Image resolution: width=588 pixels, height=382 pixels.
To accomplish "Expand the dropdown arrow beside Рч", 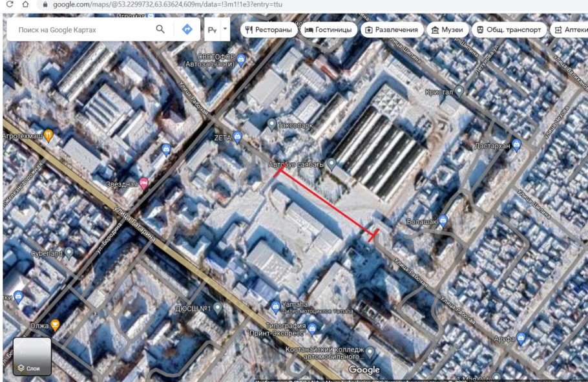I will click(x=225, y=29).
